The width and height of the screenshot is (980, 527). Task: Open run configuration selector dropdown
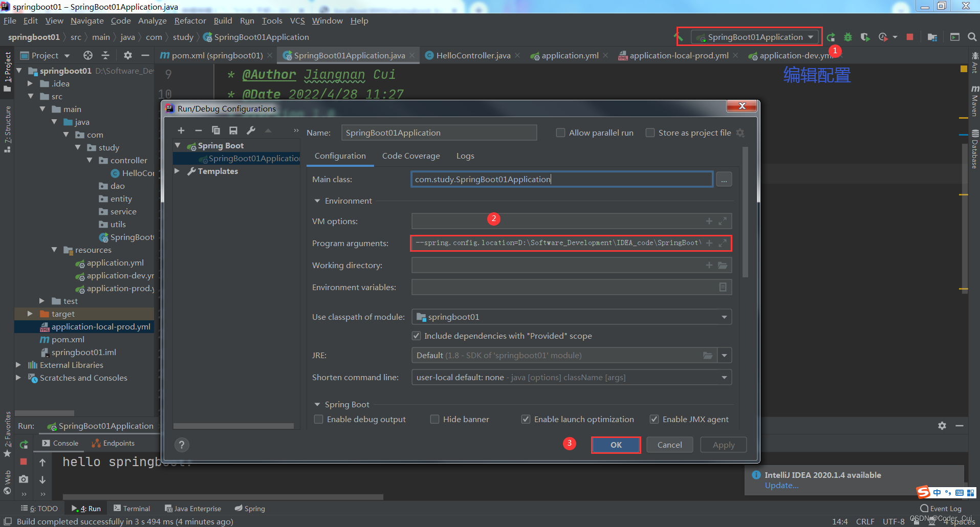(x=755, y=37)
